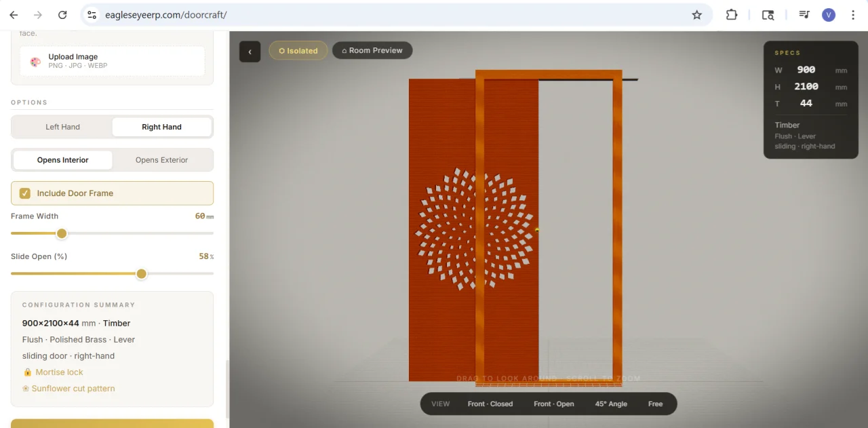
Task: Click the 58% slide open value
Action: (x=206, y=256)
